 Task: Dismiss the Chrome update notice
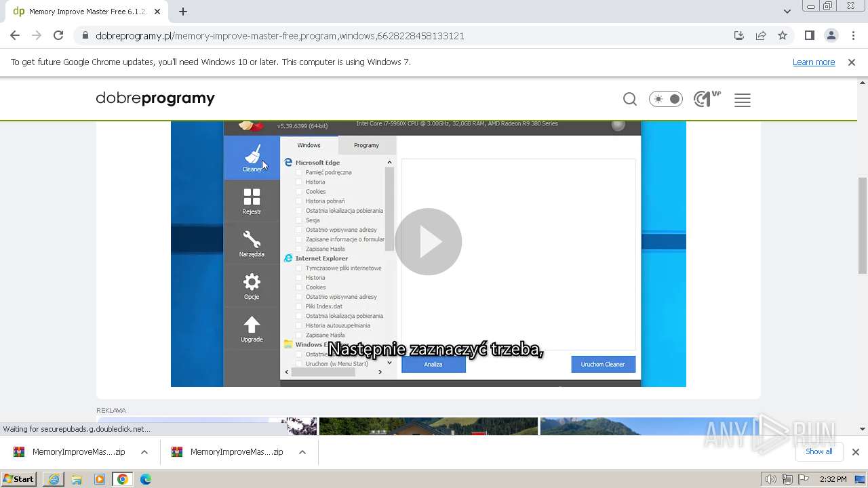pyautogui.click(x=852, y=62)
